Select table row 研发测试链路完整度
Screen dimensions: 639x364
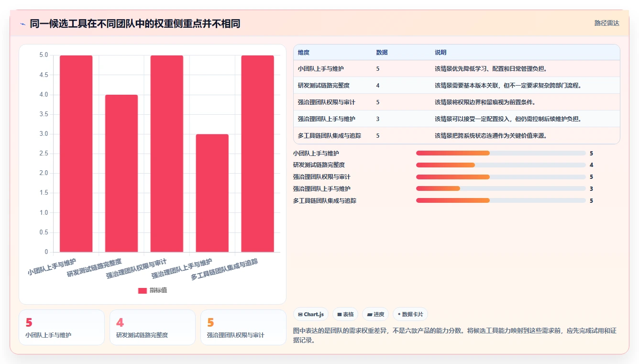point(457,85)
